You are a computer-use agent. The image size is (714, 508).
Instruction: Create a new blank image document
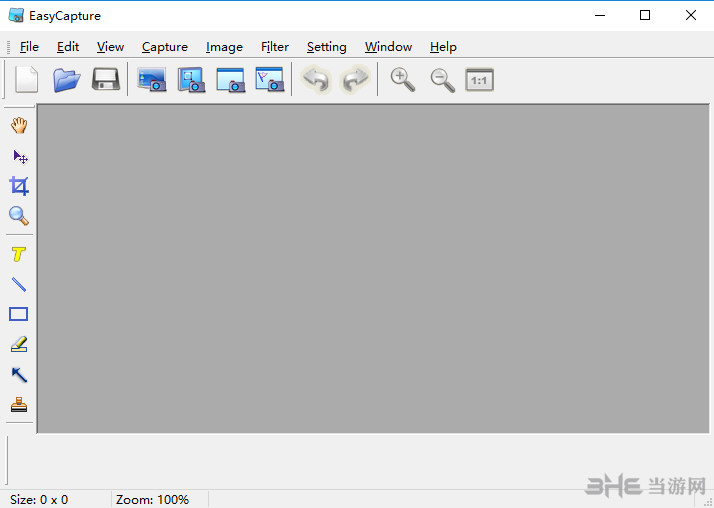[26, 80]
